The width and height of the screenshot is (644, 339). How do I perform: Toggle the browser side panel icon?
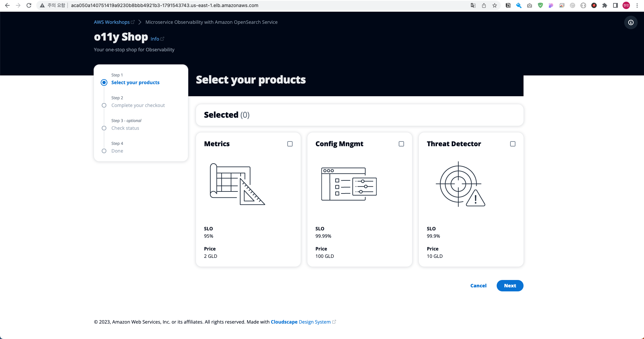615,5
